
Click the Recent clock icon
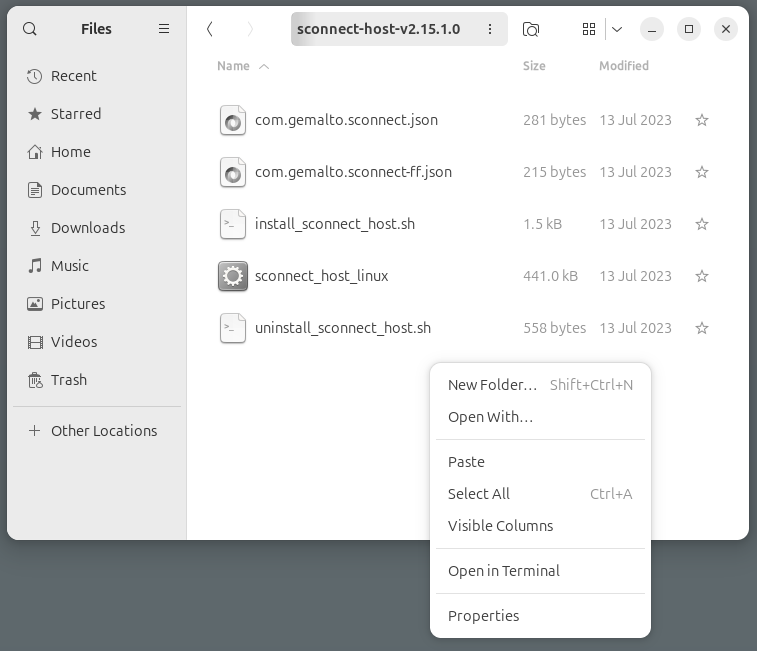click(34, 76)
